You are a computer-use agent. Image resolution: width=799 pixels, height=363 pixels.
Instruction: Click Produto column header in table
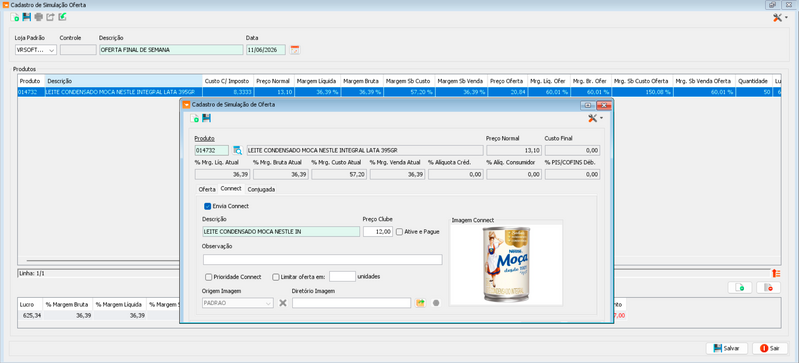pos(32,81)
